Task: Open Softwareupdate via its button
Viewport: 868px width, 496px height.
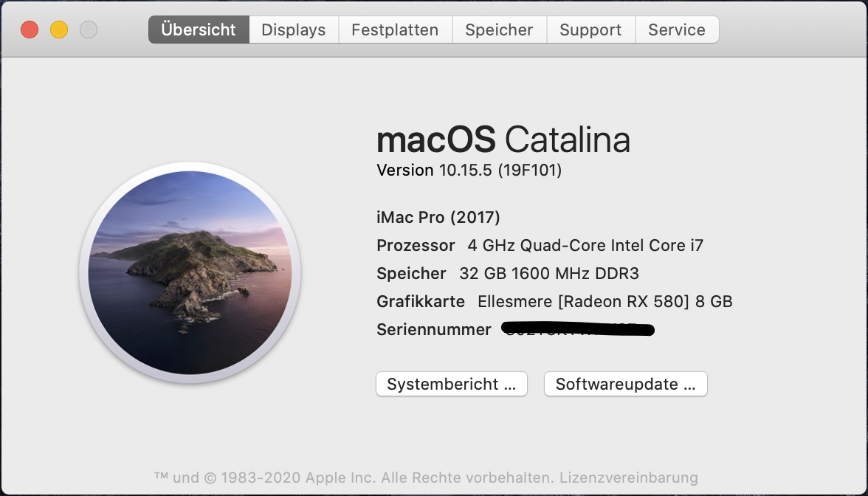Action: point(626,385)
